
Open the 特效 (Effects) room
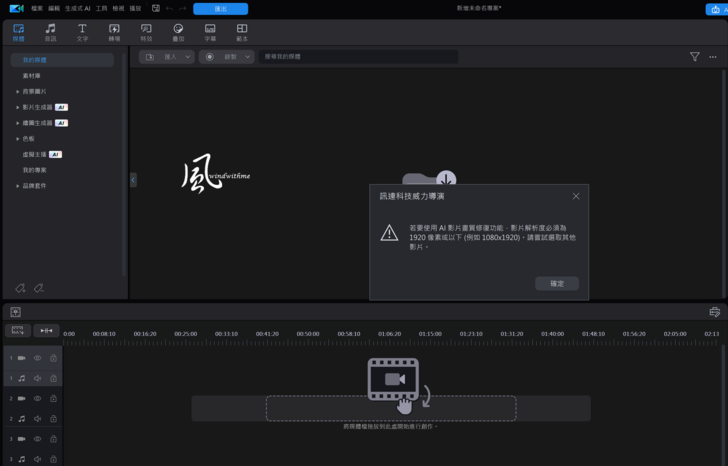tap(146, 32)
